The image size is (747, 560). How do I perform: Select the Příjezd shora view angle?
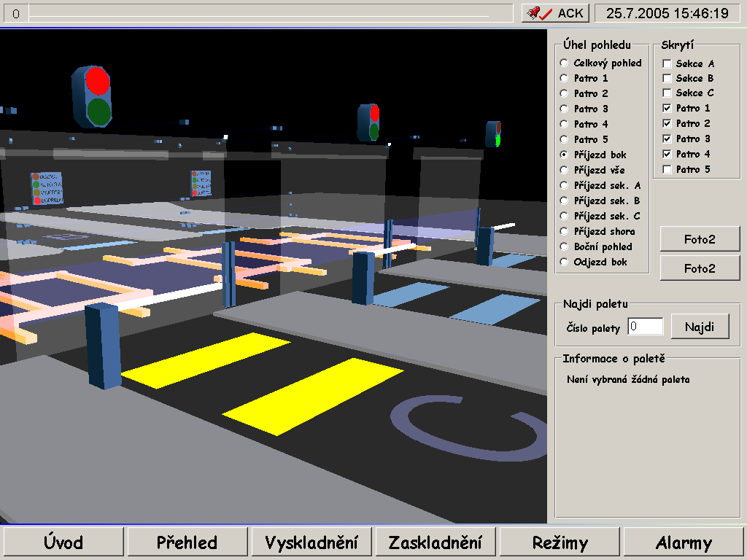[x=564, y=231]
